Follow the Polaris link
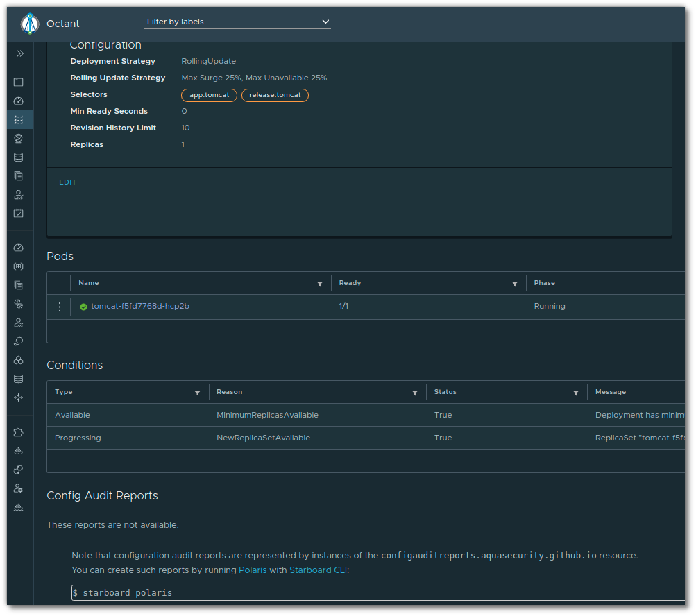 (253, 570)
